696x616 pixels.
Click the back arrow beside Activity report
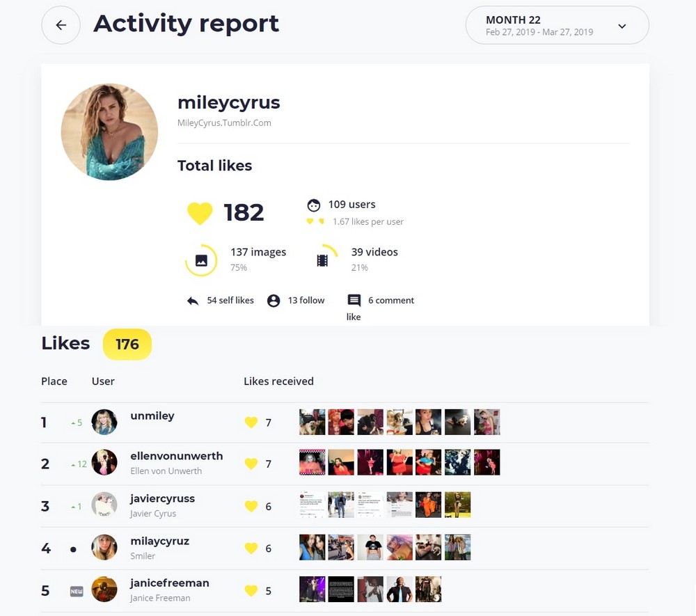(61, 25)
